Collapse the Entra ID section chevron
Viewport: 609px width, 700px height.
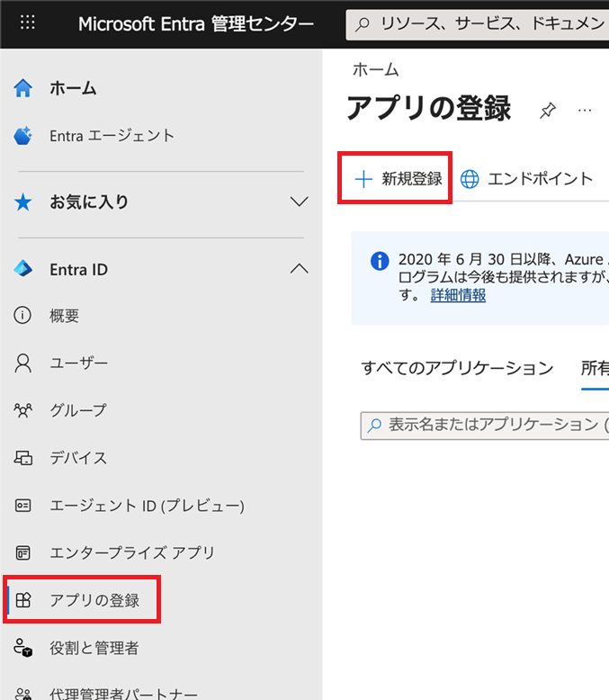coord(300,269)
